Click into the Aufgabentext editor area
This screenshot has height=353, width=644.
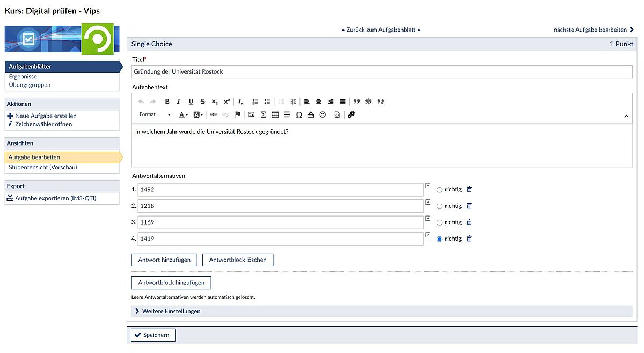point(382,145)
